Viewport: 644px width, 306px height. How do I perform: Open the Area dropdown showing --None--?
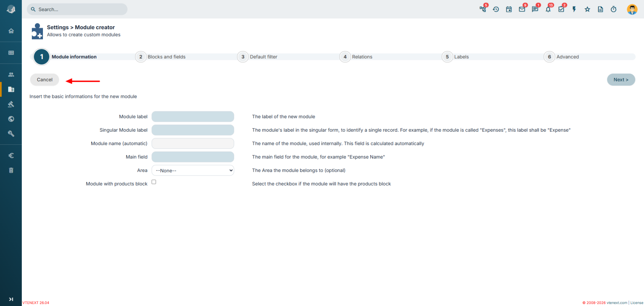(193, 170)
